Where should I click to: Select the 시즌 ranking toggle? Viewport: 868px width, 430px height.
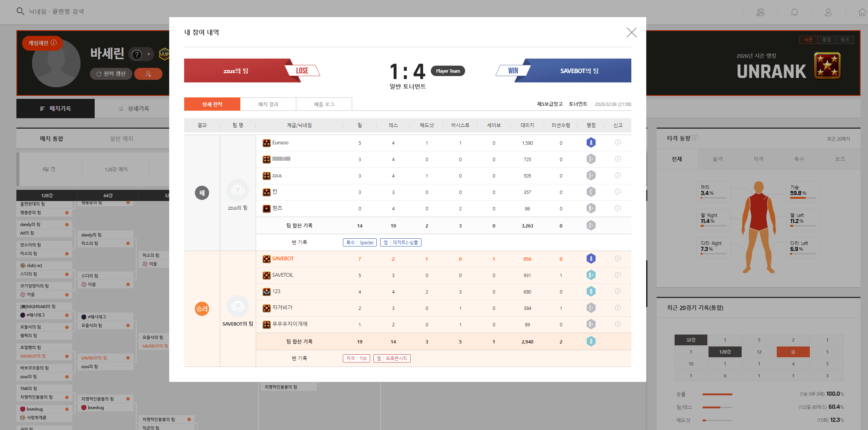pyautogui.click(x=808, y=40)
